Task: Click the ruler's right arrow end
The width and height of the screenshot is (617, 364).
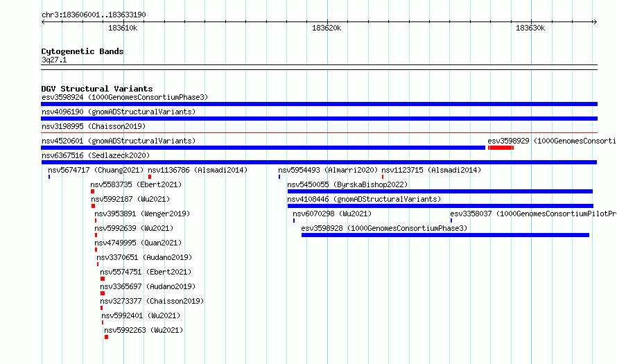Action: pos(596,22)
